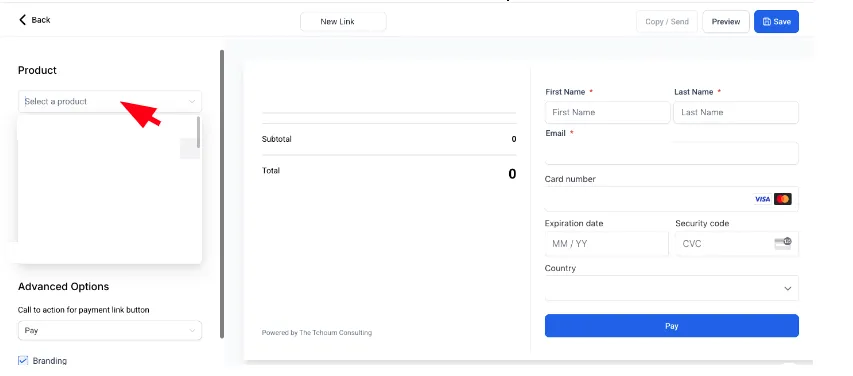The image size is (853, 376).
Task: Click the Visa card logo
Action: tap(762, 199)
